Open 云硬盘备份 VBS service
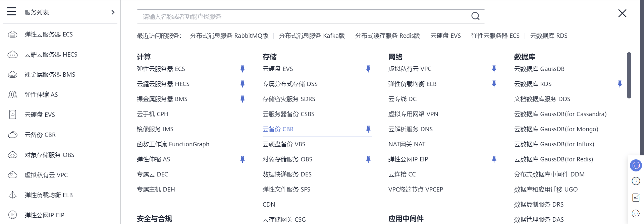This screenshot has width=644, height=224. click(x=284, y=144)
